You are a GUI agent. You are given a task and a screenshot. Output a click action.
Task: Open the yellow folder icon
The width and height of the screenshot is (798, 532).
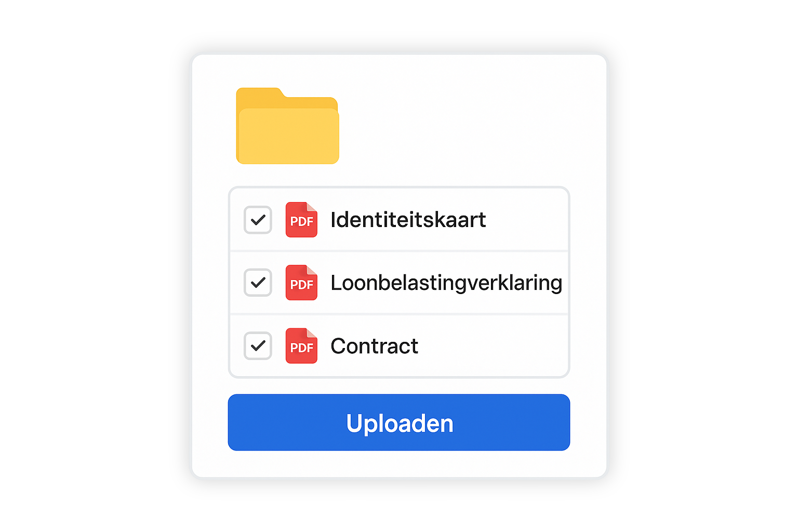tap(287, 132)
